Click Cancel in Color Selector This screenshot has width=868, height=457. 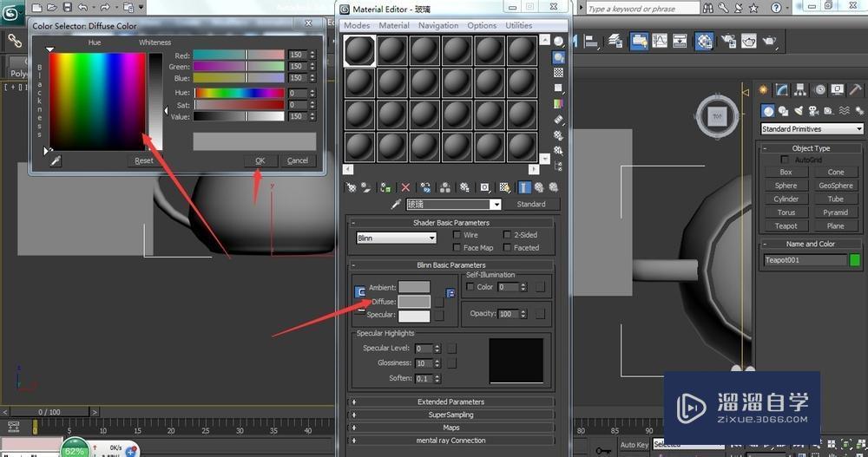point(298,160)
